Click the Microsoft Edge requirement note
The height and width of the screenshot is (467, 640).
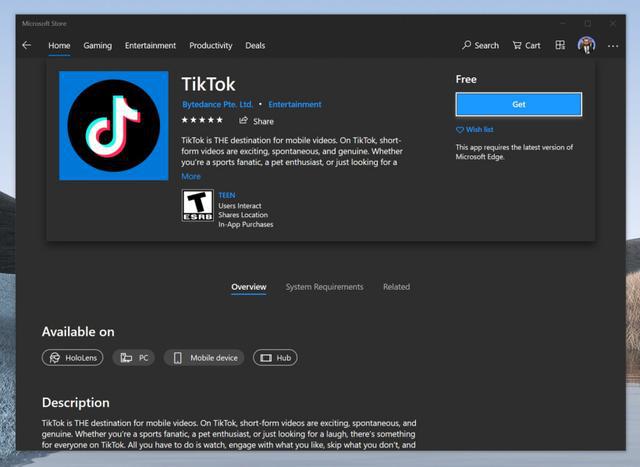(x=514, y=152)
